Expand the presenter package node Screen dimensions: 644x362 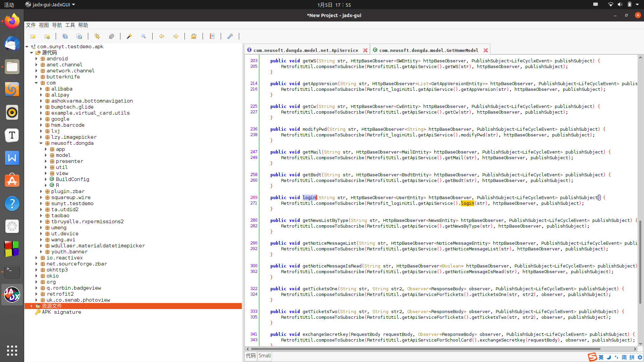pos(46,161)
